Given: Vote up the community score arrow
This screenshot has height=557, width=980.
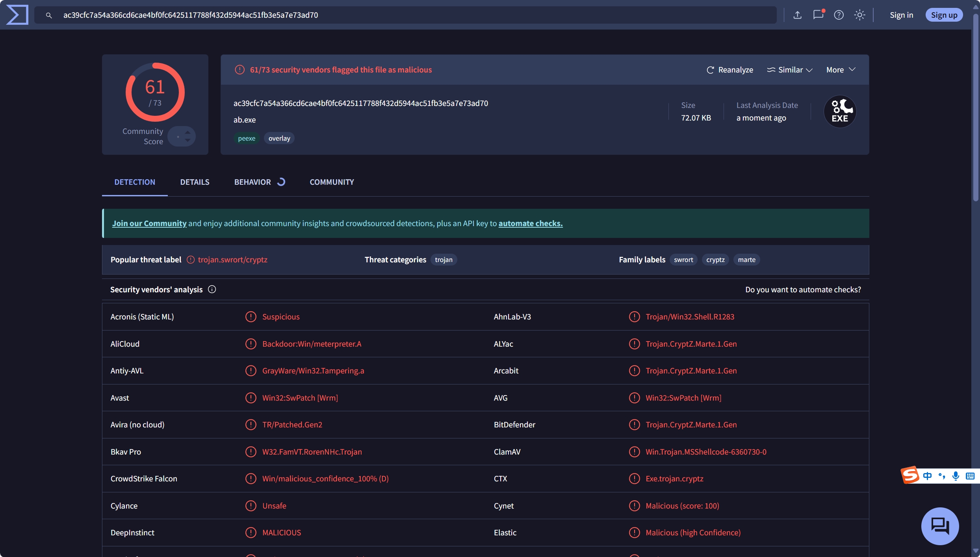Looking at the screenshot, I should (x=188, y=132).
